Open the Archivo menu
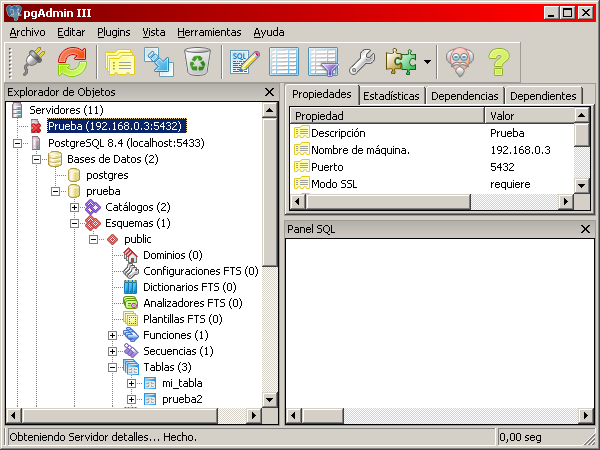Image resolution: width=600 pixels, height=450 pixels. [28, 32]
